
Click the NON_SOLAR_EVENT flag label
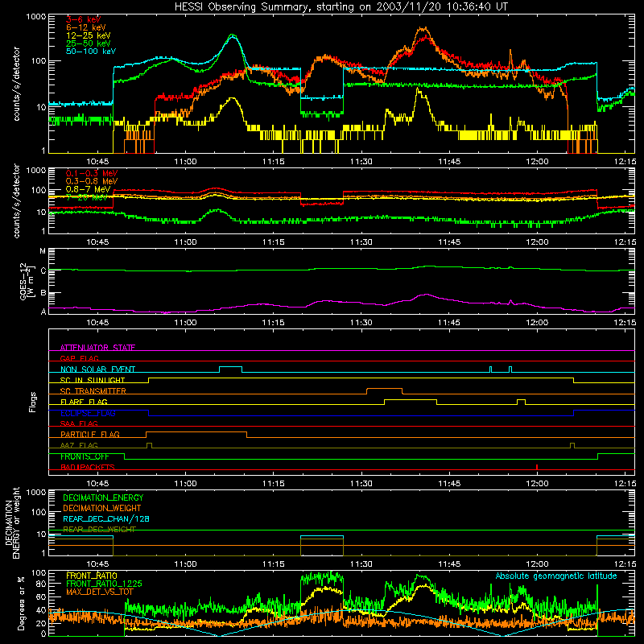tap(97, 369)
